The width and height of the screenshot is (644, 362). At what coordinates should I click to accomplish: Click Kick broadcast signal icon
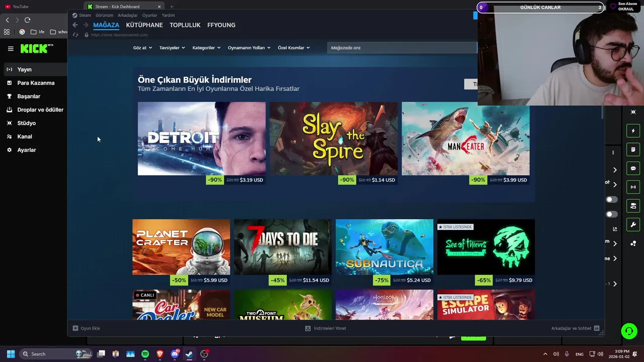point(633,187)
